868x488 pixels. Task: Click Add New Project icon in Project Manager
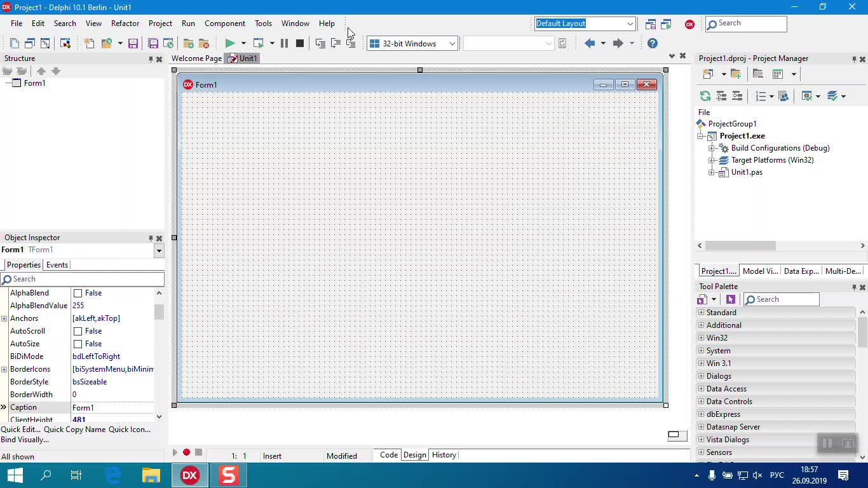coord(708,74)
